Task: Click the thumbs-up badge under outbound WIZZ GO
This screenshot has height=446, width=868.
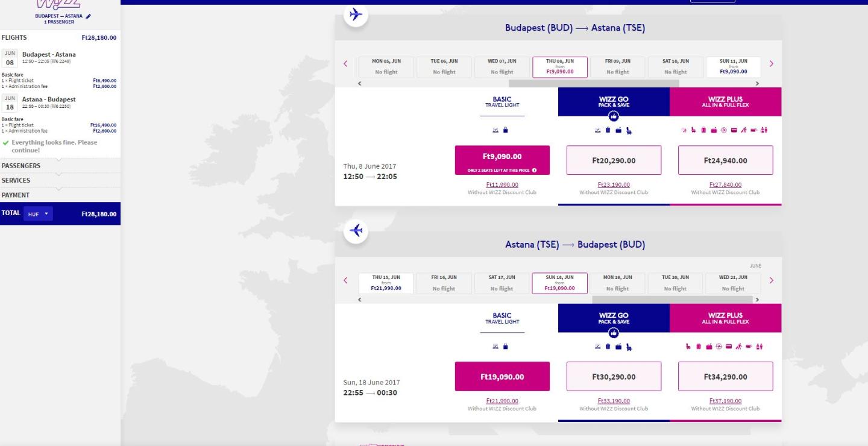Action: click(614, 116)
